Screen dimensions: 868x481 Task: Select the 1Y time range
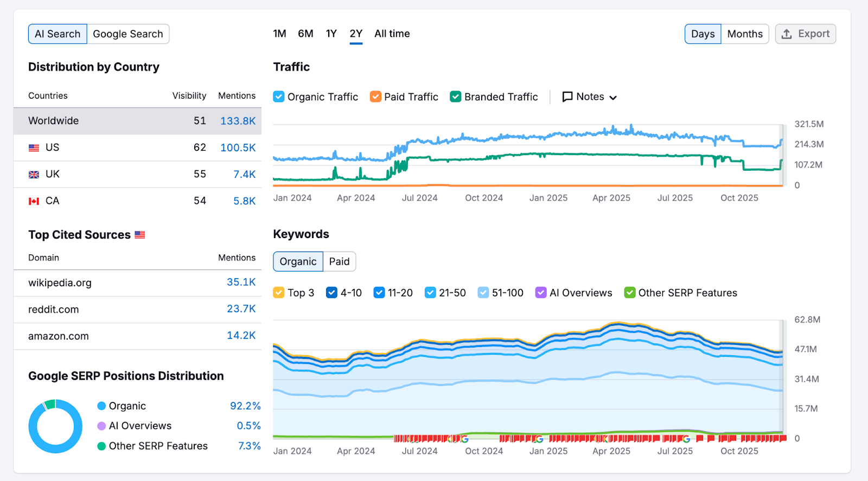click(331, 34)
